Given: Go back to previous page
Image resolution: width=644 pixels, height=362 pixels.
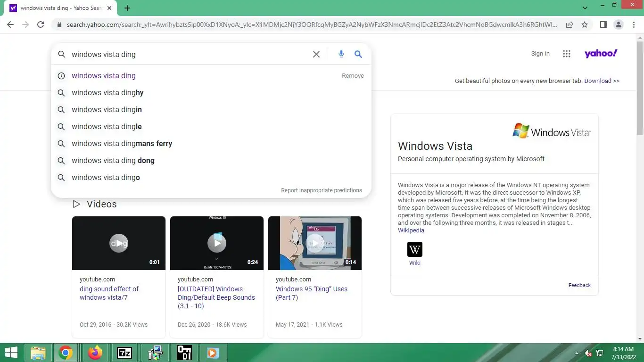Looking at the screenshot, I should [10, 25].
